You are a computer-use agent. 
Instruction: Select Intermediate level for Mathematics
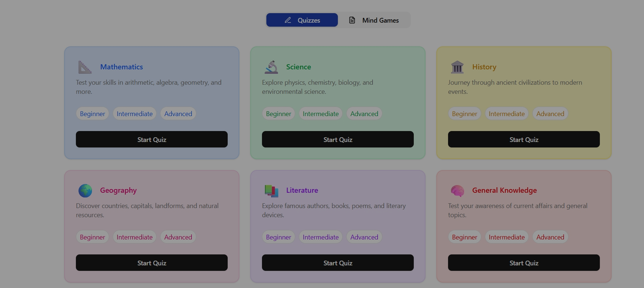pyautogui.click(x=135, y=114)
